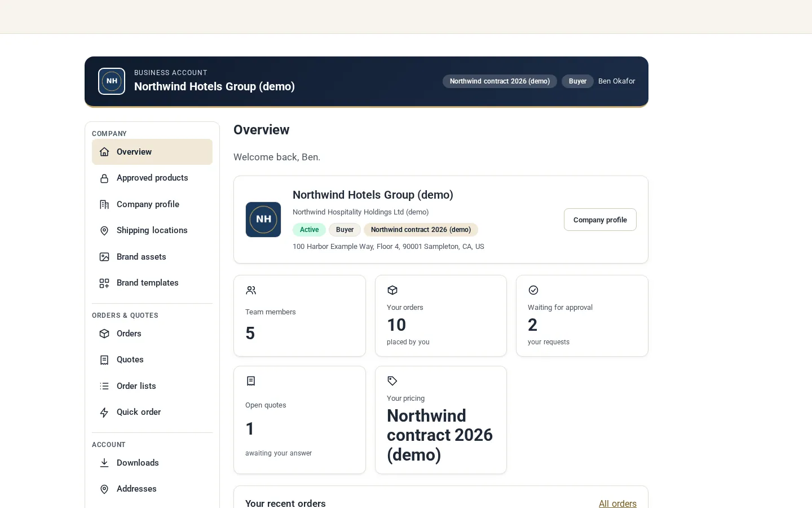Click the box icon beside Orders in sidebar
The width and height of the screenshot is (812, 508).
104,334
